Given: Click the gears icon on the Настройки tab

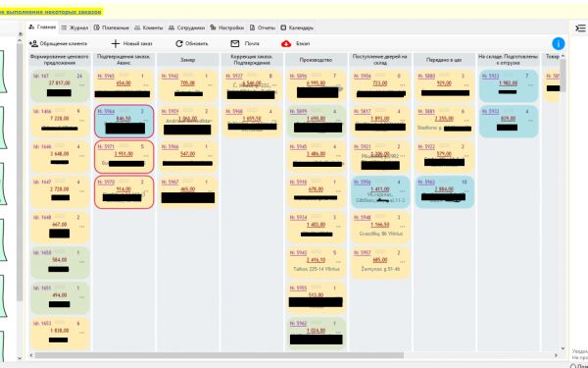Looking at the screenshot, I should click(213, 27).
